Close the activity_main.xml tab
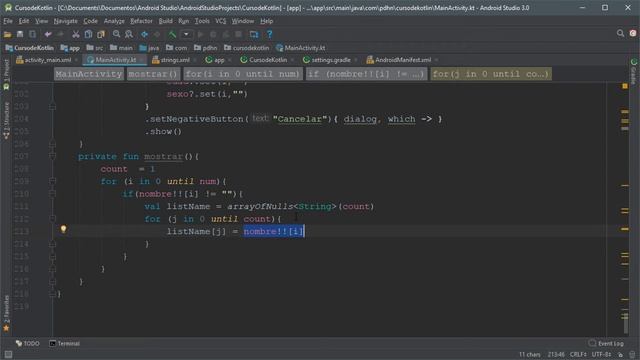The image size is (640, 360). coord(76,60)
